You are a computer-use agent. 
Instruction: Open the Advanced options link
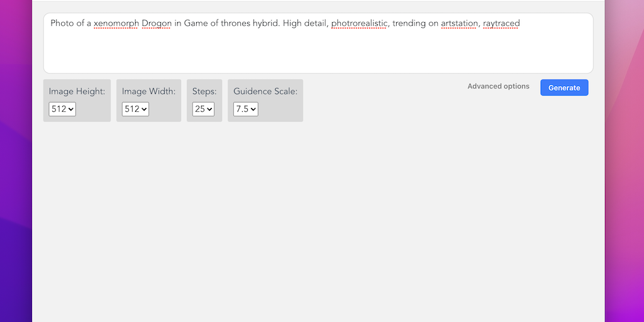pos(498,86)
